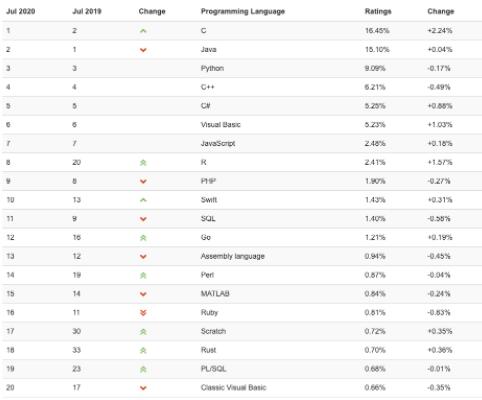Click the Ratings column header
Screen dimensions: 482x400
(378, 11)
